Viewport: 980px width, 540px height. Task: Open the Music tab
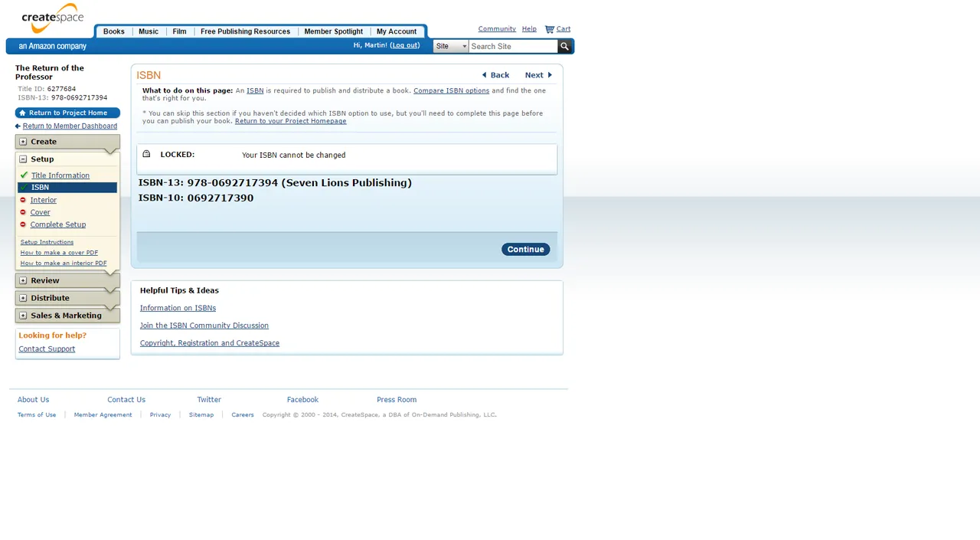click(x=149, y=31)
